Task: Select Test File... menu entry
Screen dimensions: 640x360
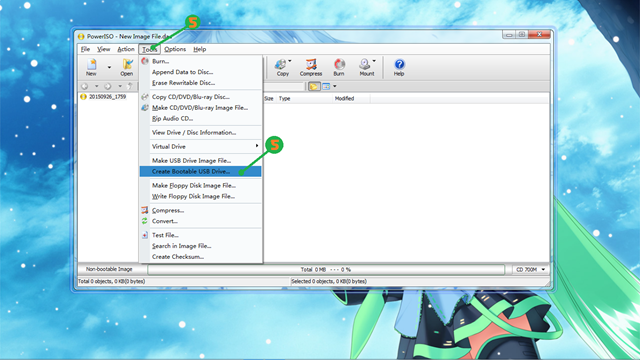Action: coord(200,235)
